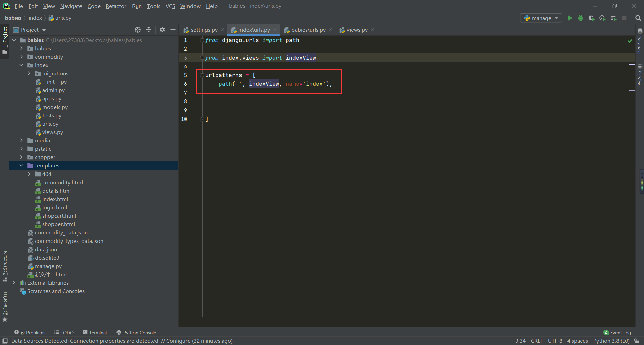This screenshot has height=345, width=644.
Task: Open the Refactor menu
Action: click(x=116, y=6)
